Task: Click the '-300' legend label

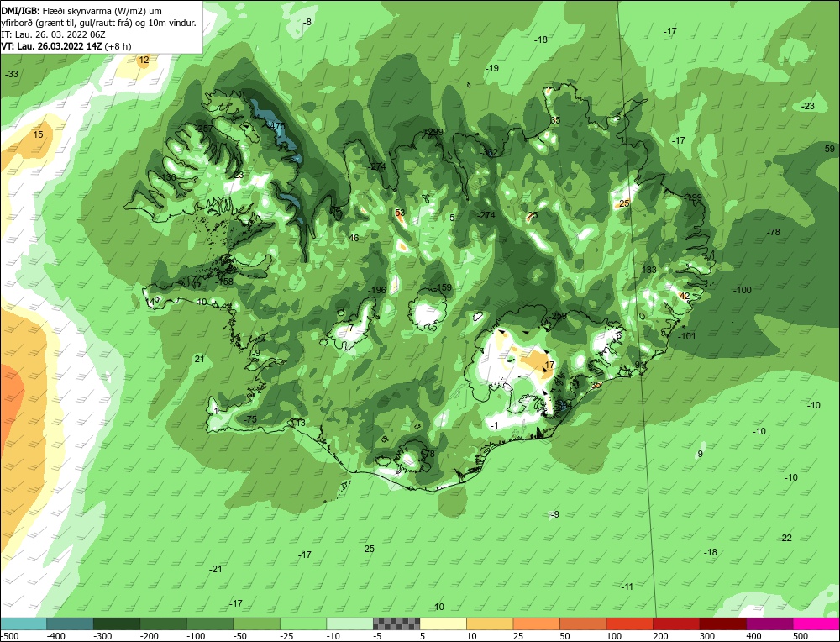Action: pyautogui.click(x=102, y=636)
